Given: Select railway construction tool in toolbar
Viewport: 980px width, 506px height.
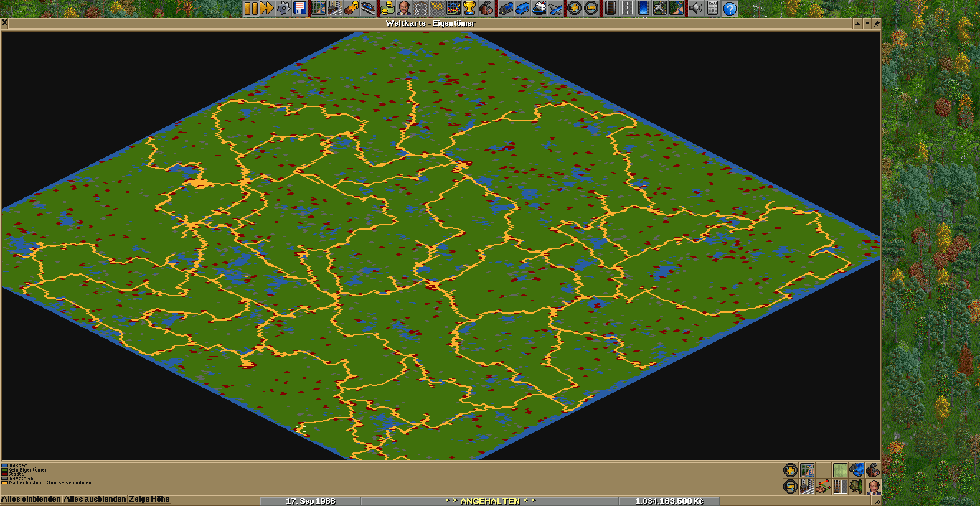Looking at the screenshot, I should [610, 9].
